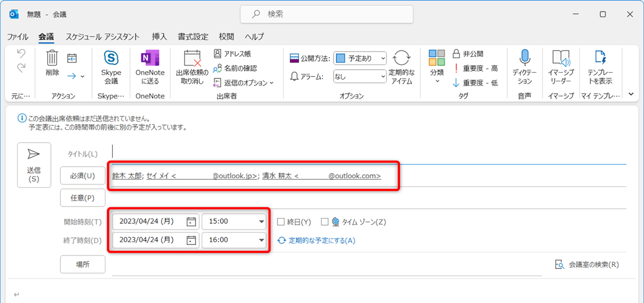Expand the start time 15:00 dropdown
This screenshot has height=303, width=644.
click(x=261, y=222)
